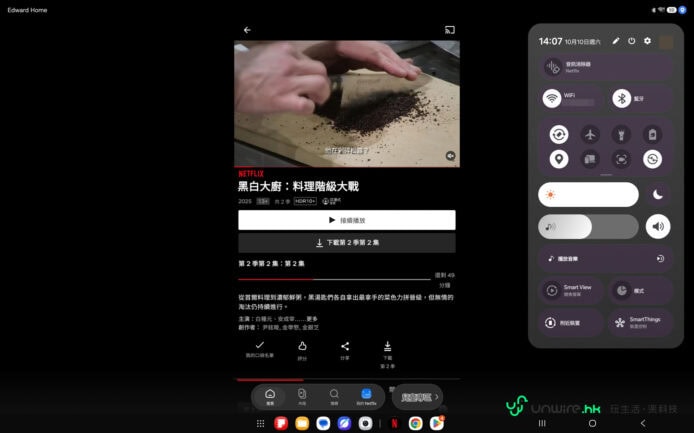Expand quick tiles using small handle bar
This screenshot has width=694, height=433.
click(x=606, y=175)
